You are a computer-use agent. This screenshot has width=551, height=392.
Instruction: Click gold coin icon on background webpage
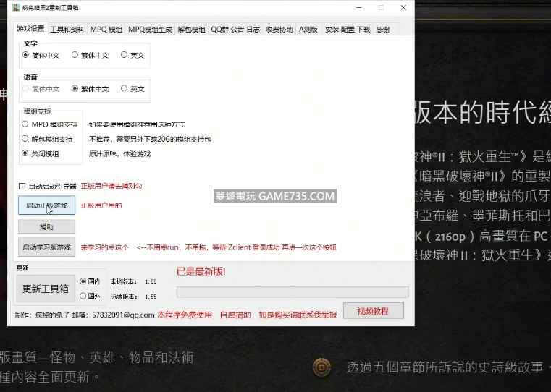(x=321, y=367)
